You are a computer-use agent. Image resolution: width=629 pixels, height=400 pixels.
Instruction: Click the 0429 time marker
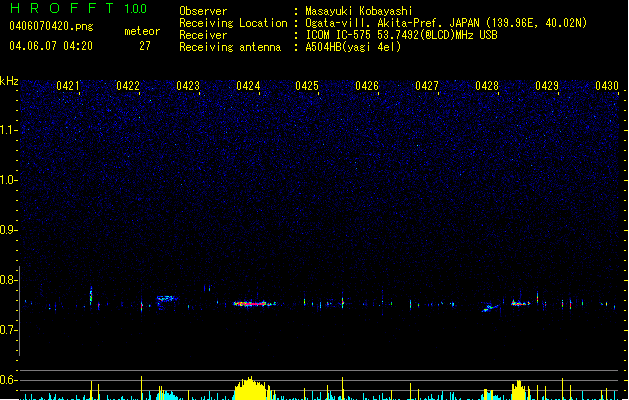pos(547,86)
